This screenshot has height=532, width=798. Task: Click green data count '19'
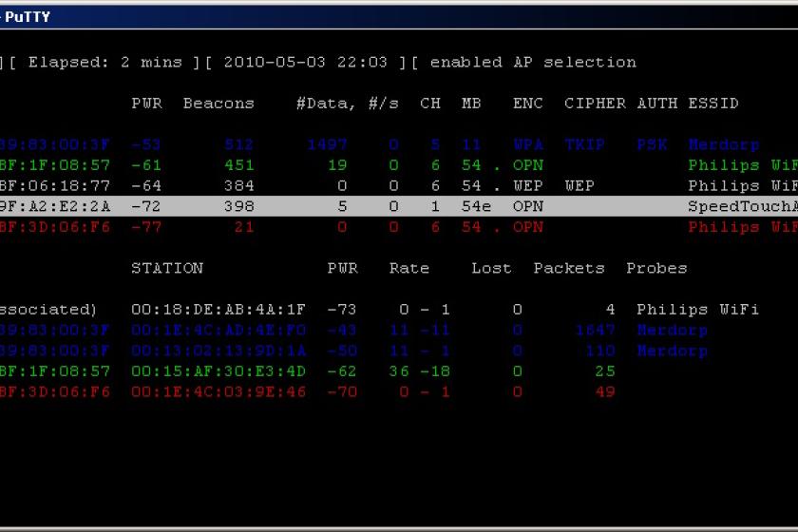coord(337,165)
